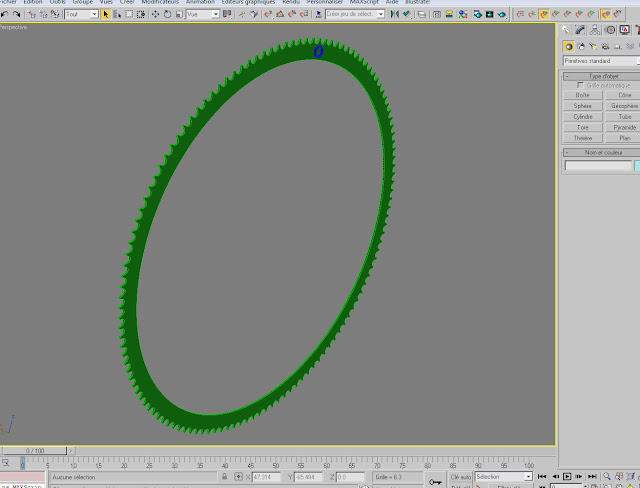Screen dimensions: 640x488
Task: Collapse the Nom et couleur rollout
Action: click(x=603, y=153)
